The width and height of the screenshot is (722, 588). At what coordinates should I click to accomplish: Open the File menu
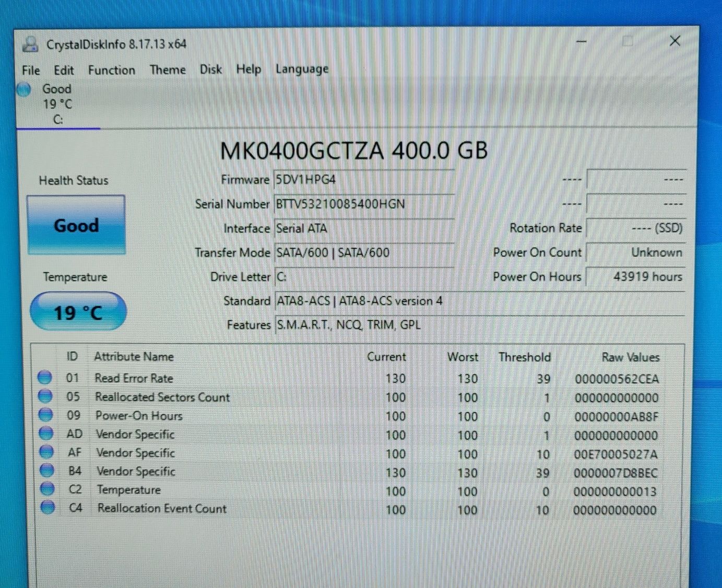(x=31, y=70)
